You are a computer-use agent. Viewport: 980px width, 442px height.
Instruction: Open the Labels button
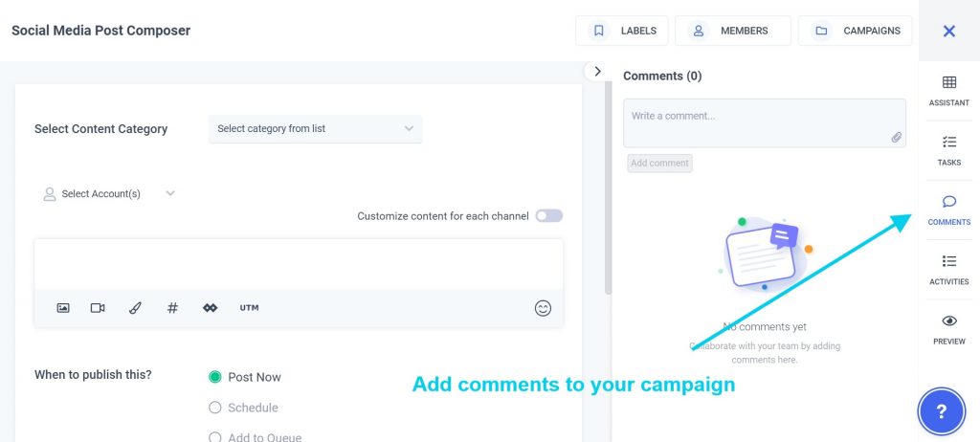tap(622, 31)
